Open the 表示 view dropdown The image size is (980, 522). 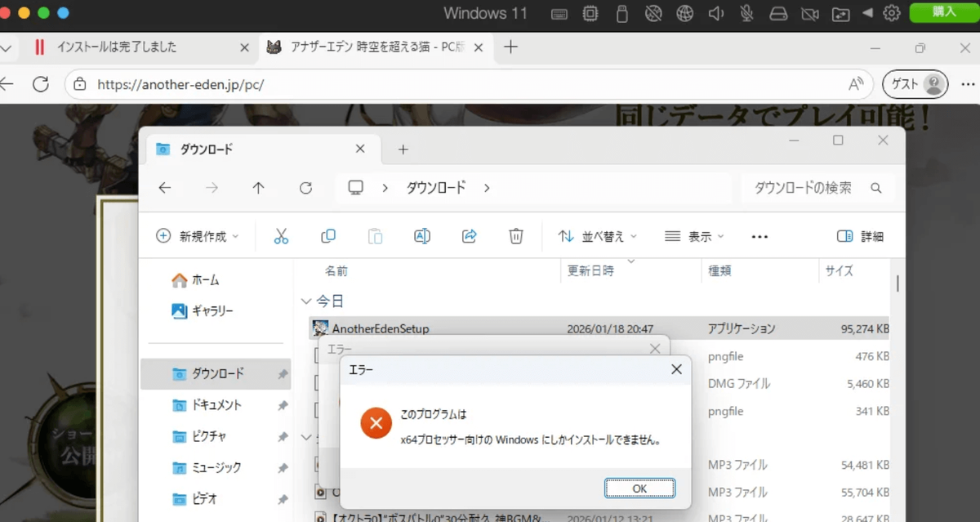pyautogui.click(x=695, y=236)
